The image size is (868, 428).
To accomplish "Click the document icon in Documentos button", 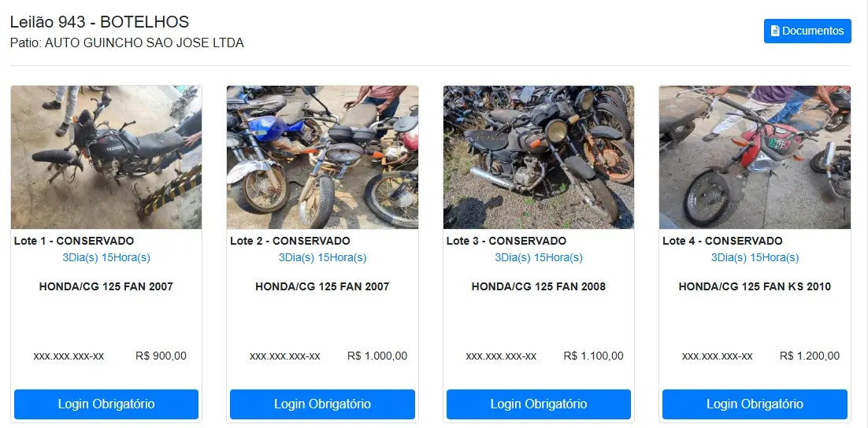I will pos(775,31).
